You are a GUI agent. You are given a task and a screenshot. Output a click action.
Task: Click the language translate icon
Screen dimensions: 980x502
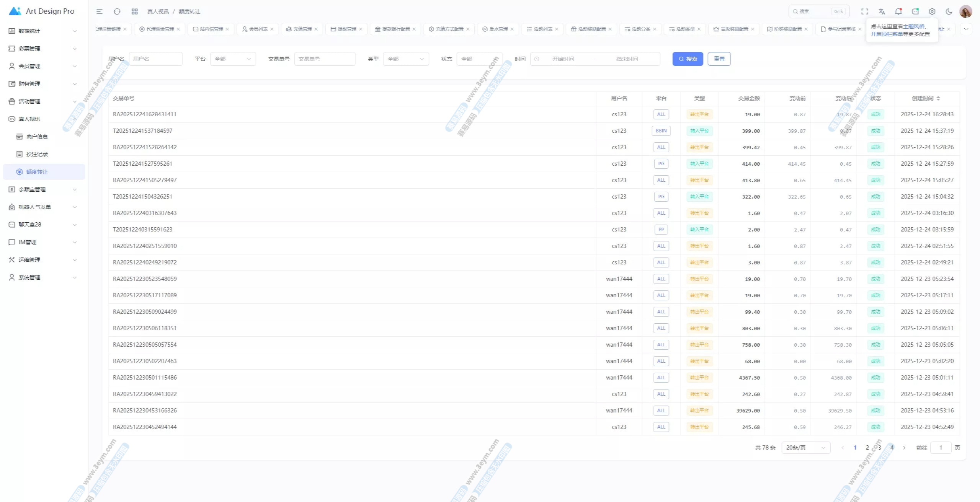coord(882,11)
